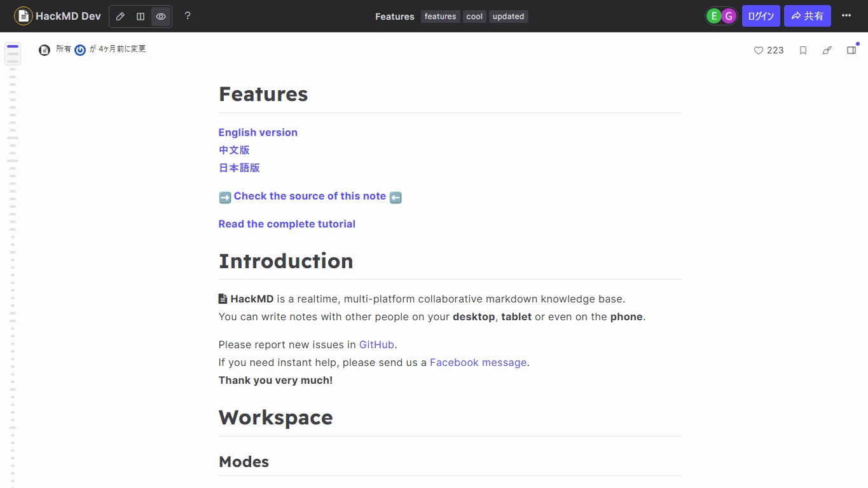The height and width of the screenshot is (488, 868).
Task: Click the purple G user avatar
Action: click(729, 16)
